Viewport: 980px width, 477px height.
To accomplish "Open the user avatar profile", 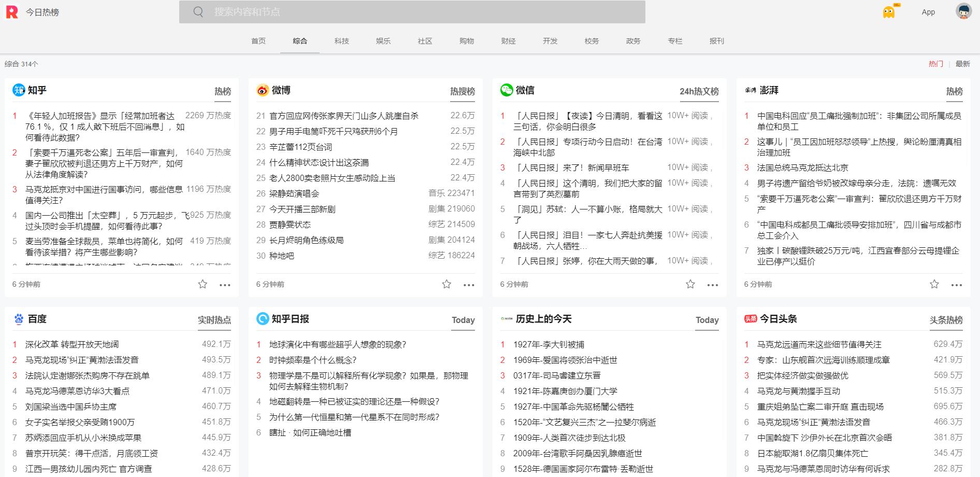I will click(x=963, y=11).
